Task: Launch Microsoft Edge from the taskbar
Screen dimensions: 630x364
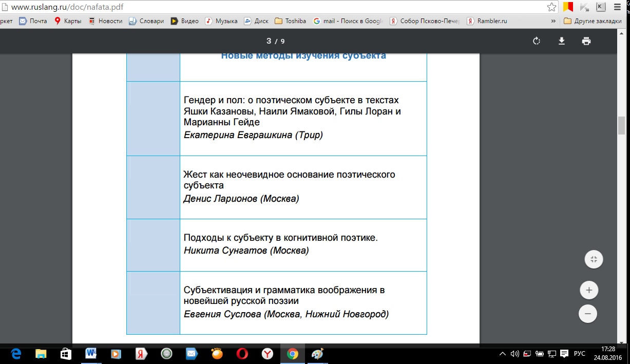Action: (x=16, y=354)
